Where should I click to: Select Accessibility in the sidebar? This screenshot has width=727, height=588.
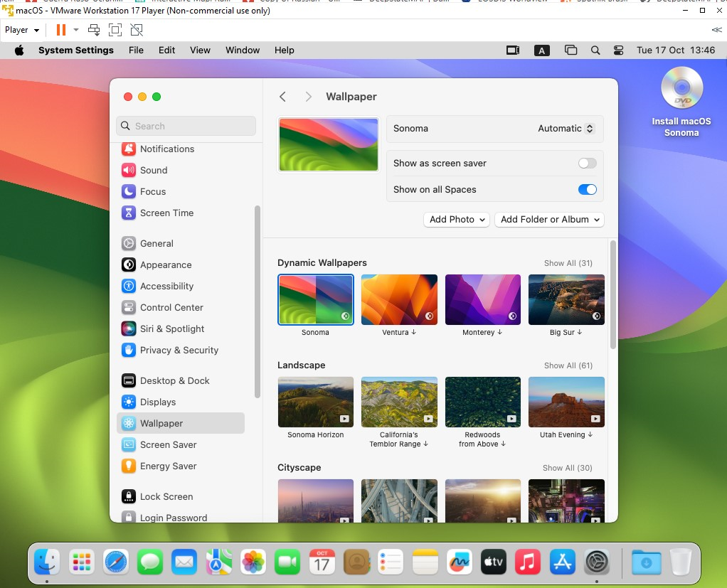166,286
